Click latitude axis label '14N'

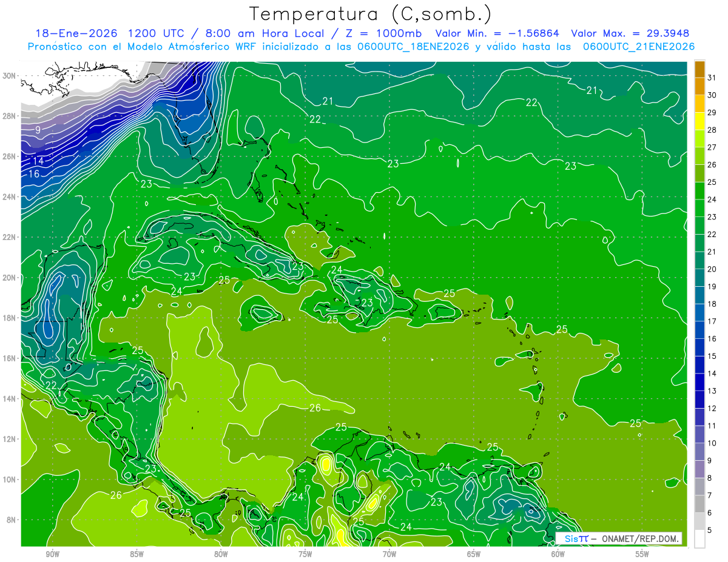(10, 399)
